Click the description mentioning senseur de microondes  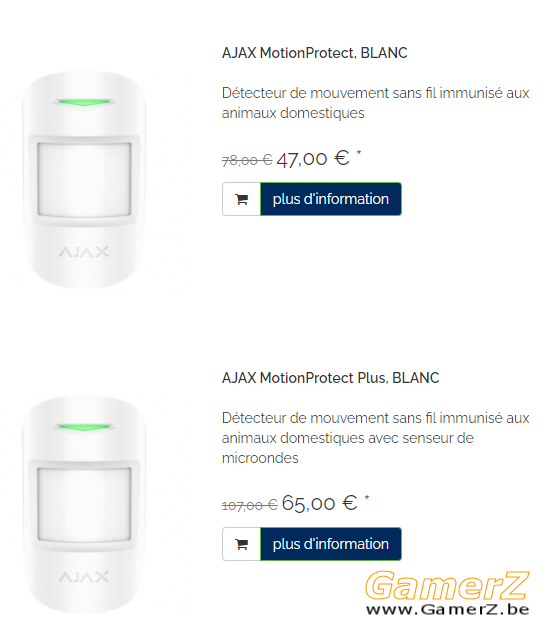(x=375, y=438)
